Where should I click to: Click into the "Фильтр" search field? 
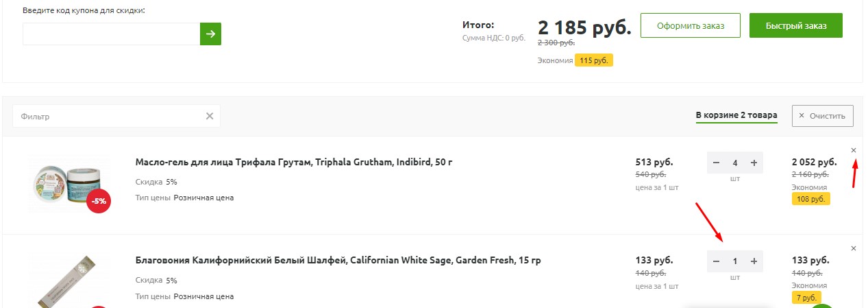pos(110,116)
